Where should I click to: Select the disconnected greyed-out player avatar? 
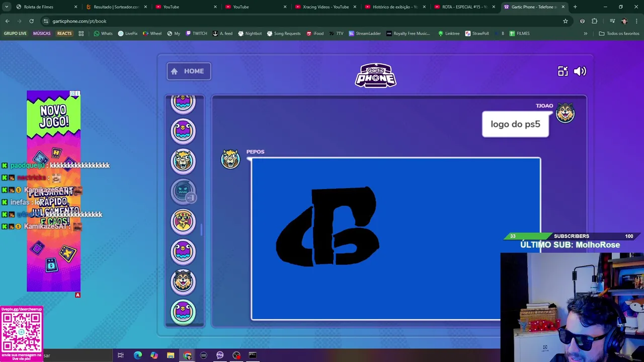click(x=183, y=191)
